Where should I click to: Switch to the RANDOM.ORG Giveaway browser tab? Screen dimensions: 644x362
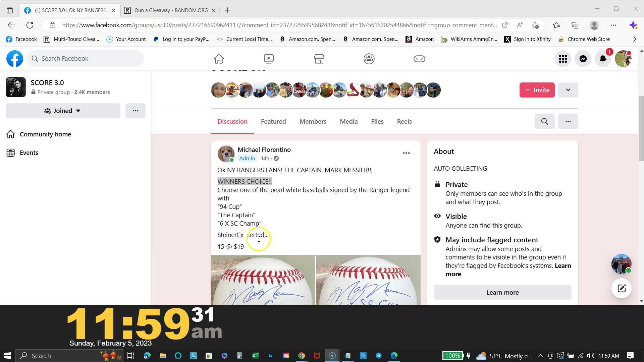click(x=171, y=10)
